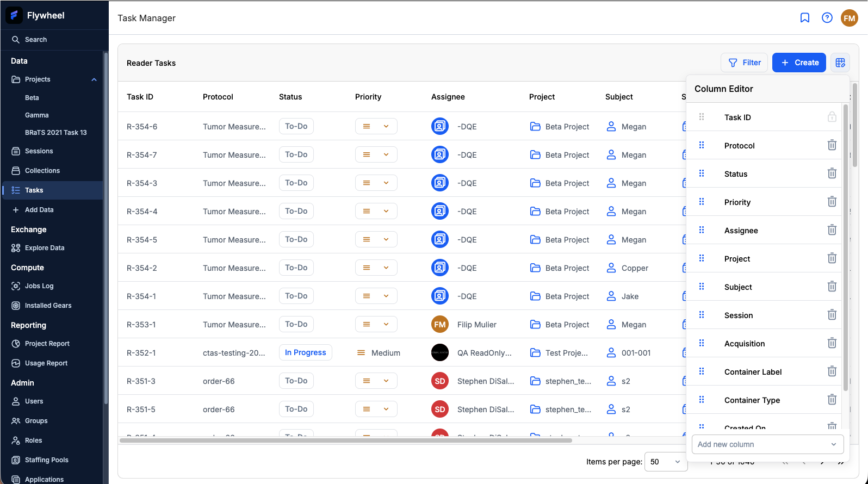Click the Flywheel logo icon

pyautogui.click(x=14, y=15)
